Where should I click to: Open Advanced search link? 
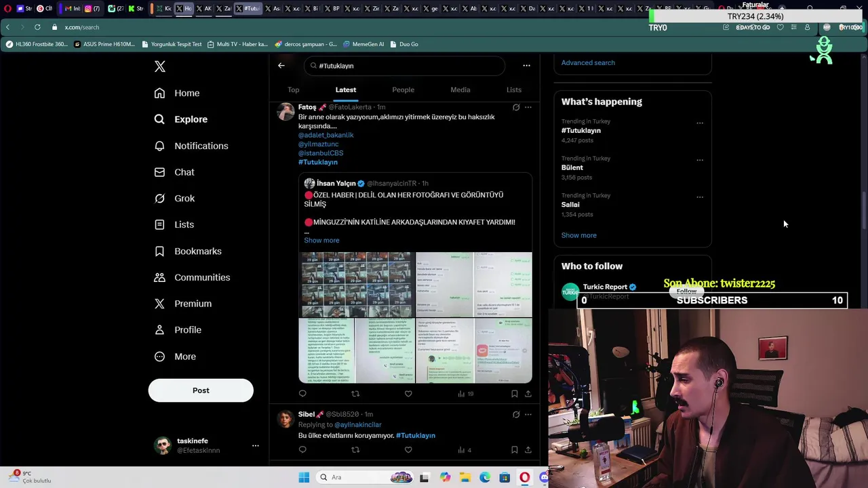click(x=588, y=62)
